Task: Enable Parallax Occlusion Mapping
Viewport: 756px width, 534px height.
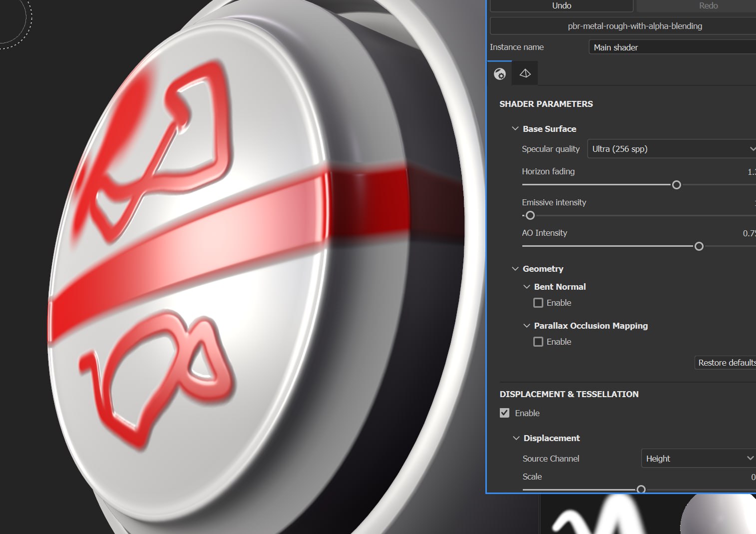Action: click(538, 341)
